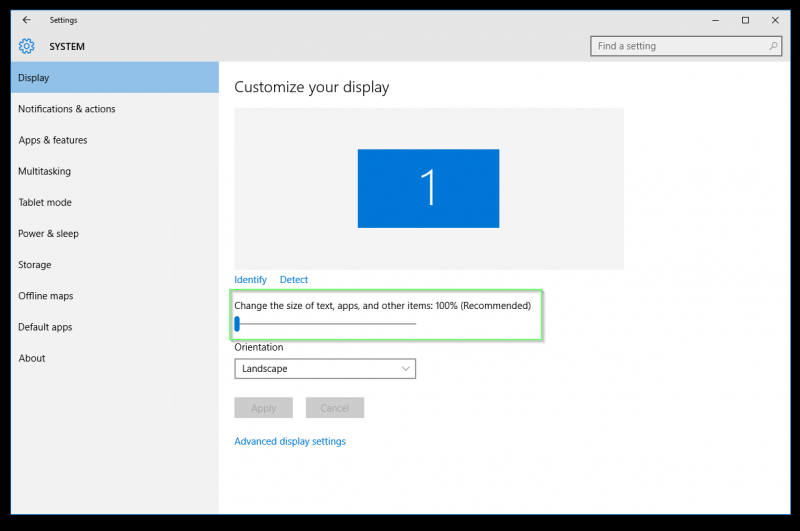
Task: Maximize the Settings window
Action: click(x=745, y=20)
